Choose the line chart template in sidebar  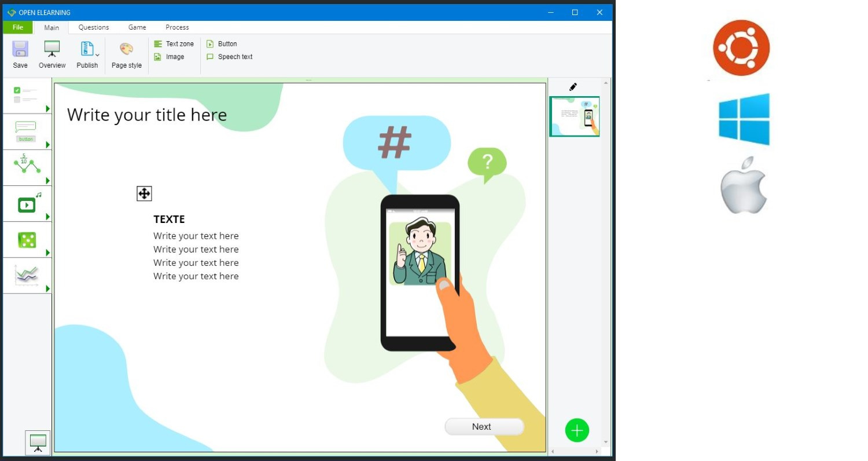[x=27, y=276]
